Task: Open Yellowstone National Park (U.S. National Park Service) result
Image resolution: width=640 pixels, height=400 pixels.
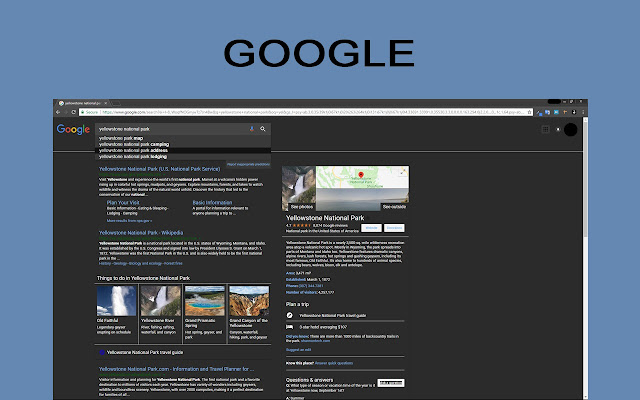Action: 160,169
